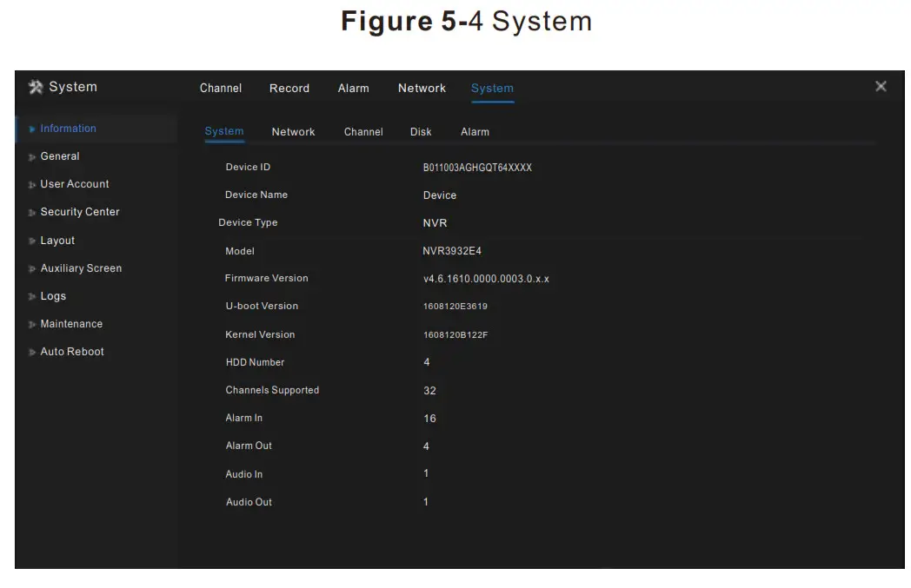
Task: Select Auto Reboot in the sidebar
Action: pos(71,351)
